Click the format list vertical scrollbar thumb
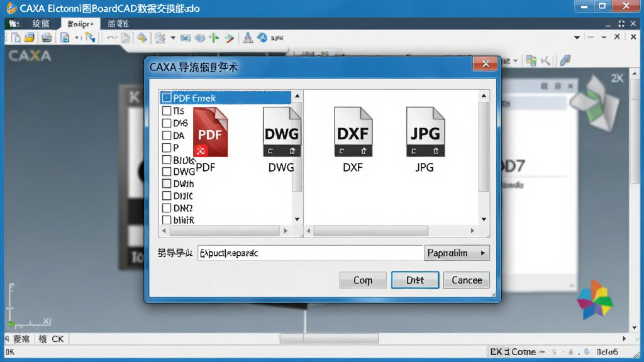 coord(297,147)
